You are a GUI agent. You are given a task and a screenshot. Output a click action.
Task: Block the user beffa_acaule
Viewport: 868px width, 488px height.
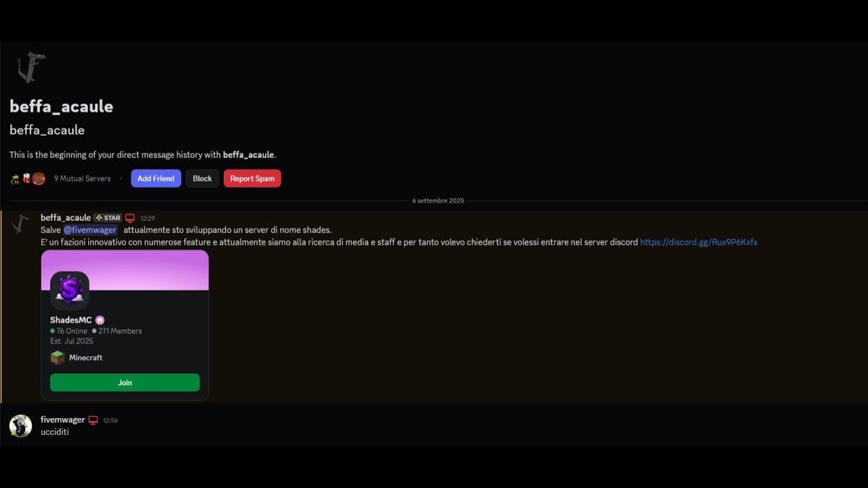[202, 178]
